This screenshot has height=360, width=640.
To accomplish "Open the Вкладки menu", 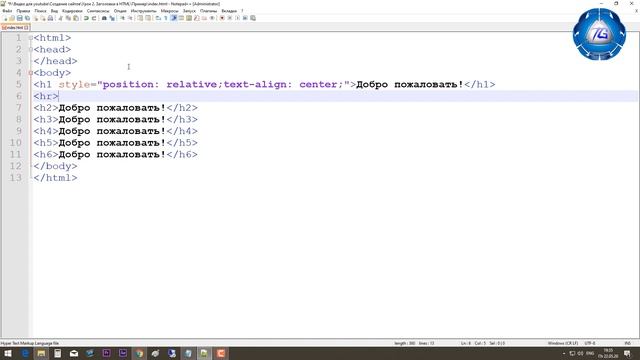I will pyautogui.click(x=229, y=11).
